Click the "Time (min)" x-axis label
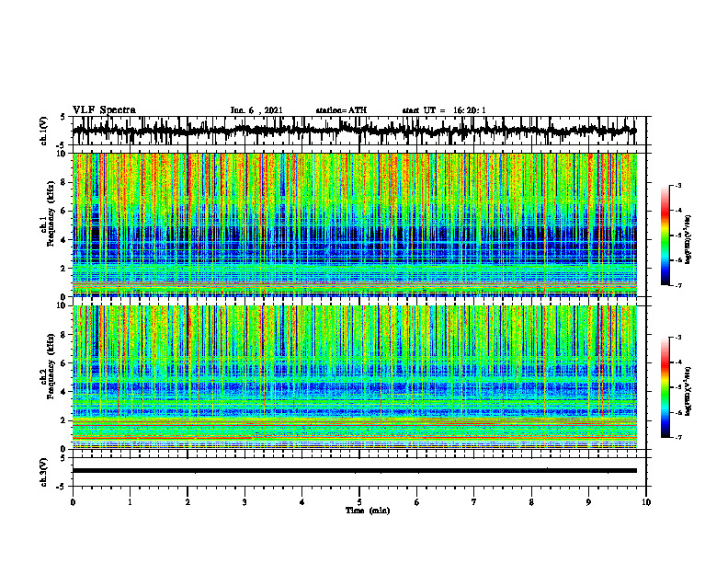Screen dimensions: 728x563 (368, 511)
